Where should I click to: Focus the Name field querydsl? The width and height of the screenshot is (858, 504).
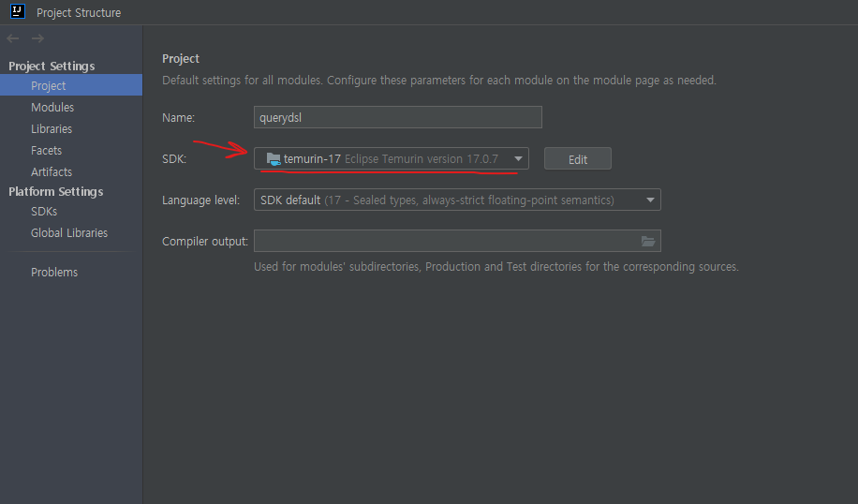pos(398,117)
